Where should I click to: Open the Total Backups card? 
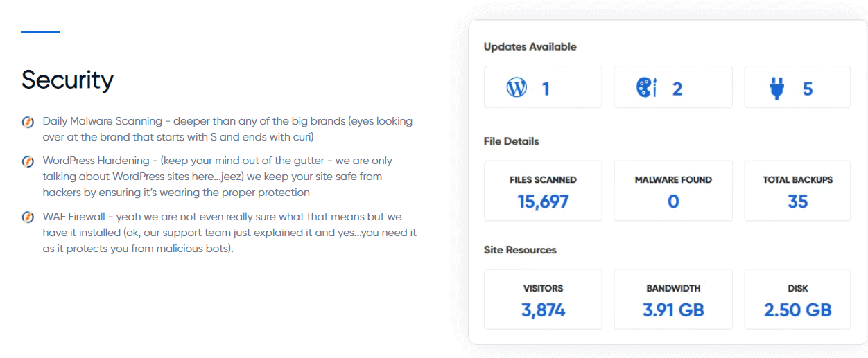(x=797, y=191)
